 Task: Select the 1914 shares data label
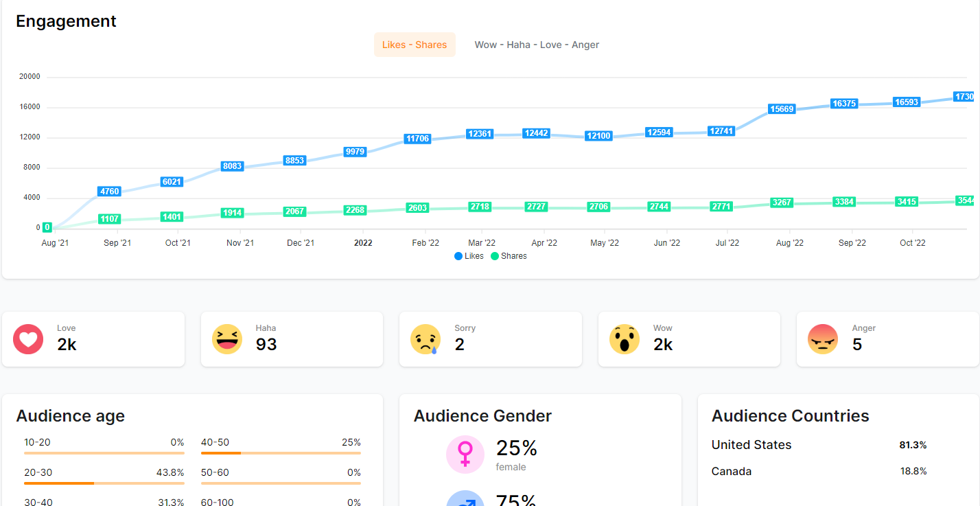[233, 213]
